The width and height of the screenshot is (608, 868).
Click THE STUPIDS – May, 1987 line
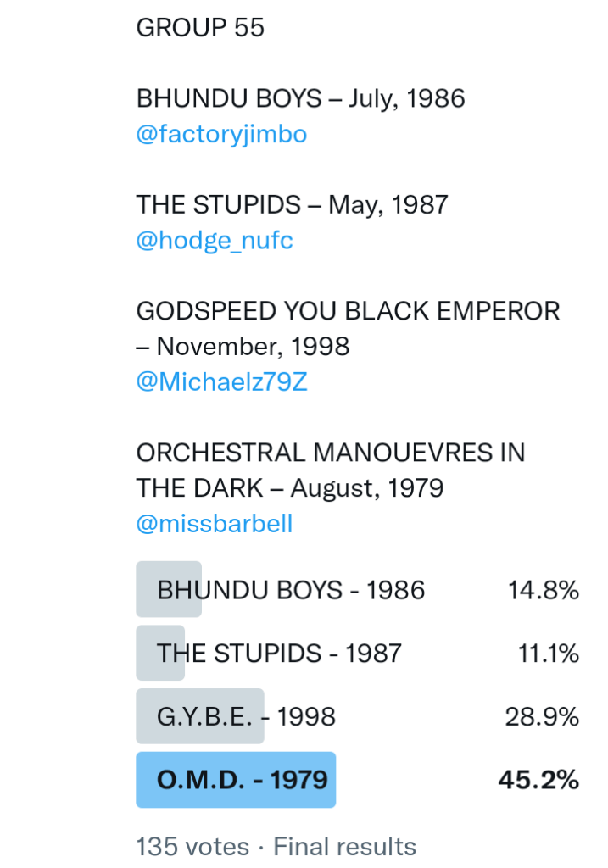coord(292,205)
